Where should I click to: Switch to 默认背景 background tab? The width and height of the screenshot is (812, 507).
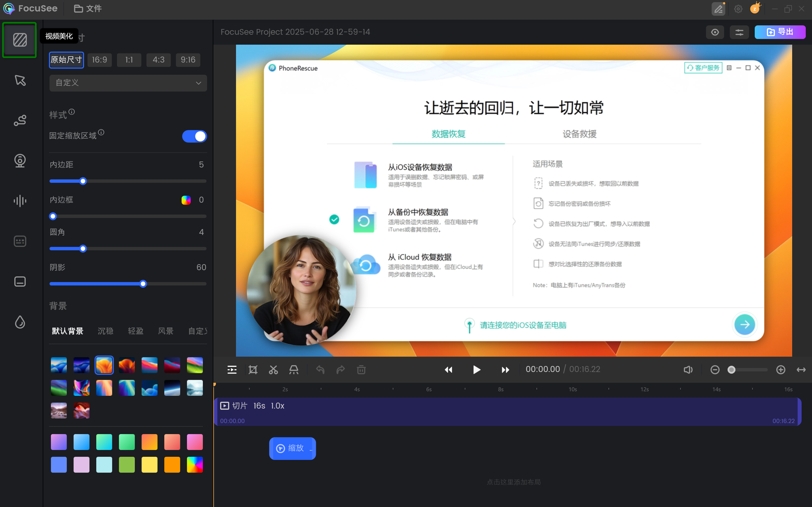[x=68, y=331]
